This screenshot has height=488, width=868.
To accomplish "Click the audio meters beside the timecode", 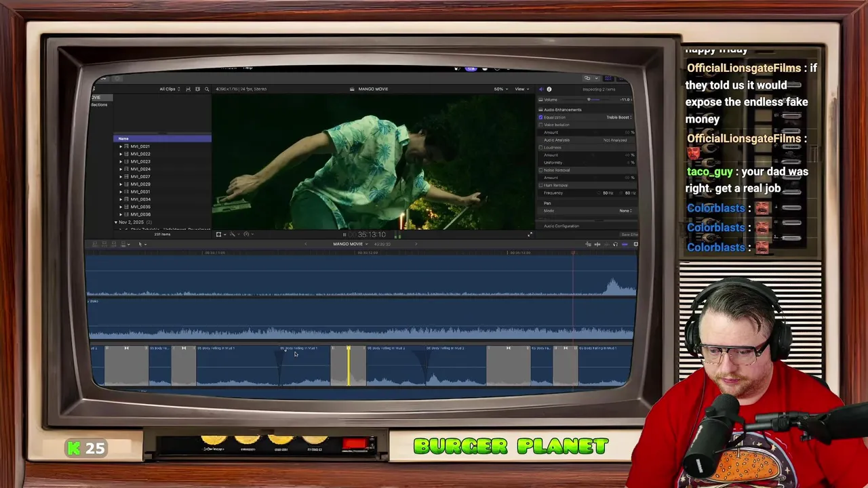I will pyautogui.click(x=398, y=235).
